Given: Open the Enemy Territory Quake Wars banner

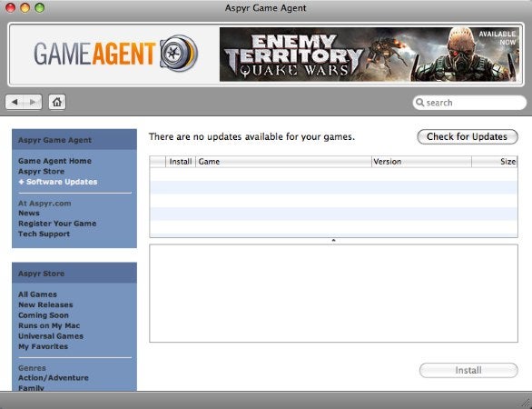Looking at the screenshot, I should coord(369,55).
